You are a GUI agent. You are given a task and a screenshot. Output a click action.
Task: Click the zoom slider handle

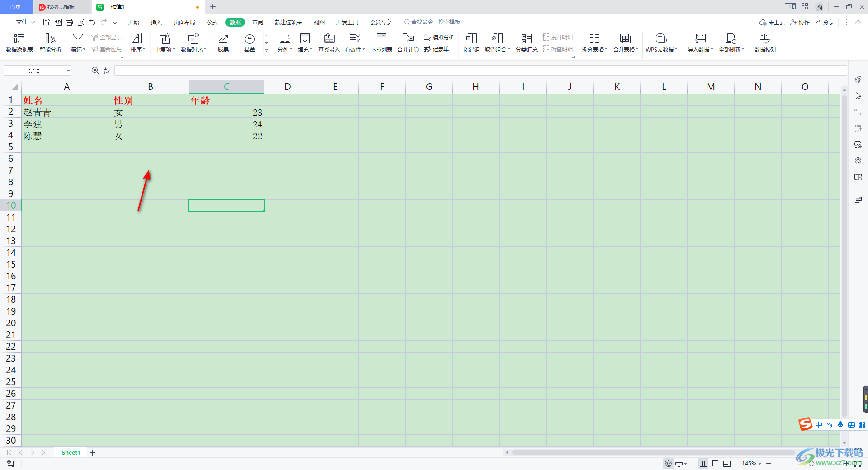811,464
